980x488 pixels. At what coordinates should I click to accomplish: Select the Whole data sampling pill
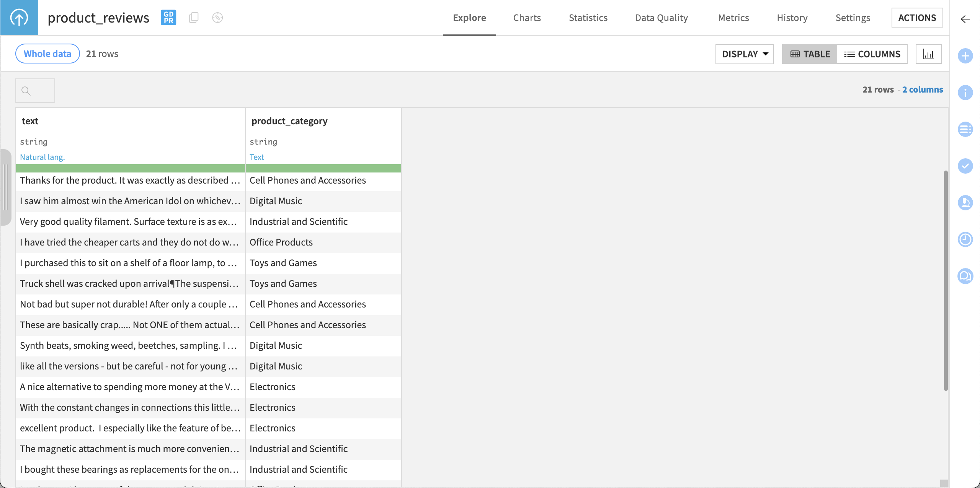click(47, 54)
